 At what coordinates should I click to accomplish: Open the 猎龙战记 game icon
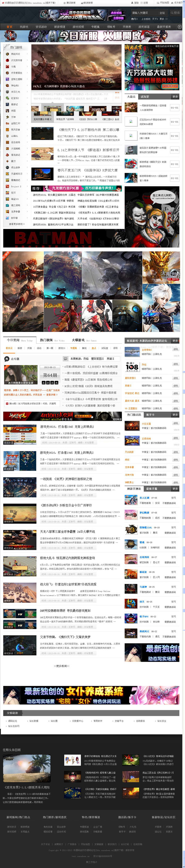[7, 155]
